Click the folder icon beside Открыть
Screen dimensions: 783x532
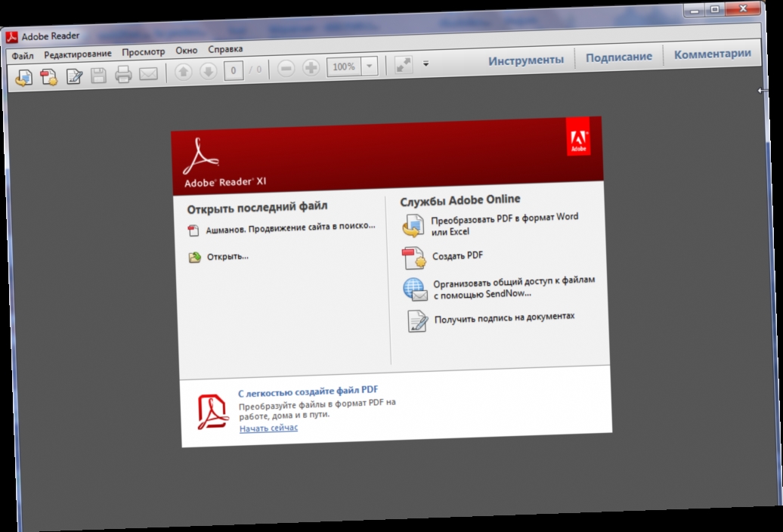click(x=194, y=258)
